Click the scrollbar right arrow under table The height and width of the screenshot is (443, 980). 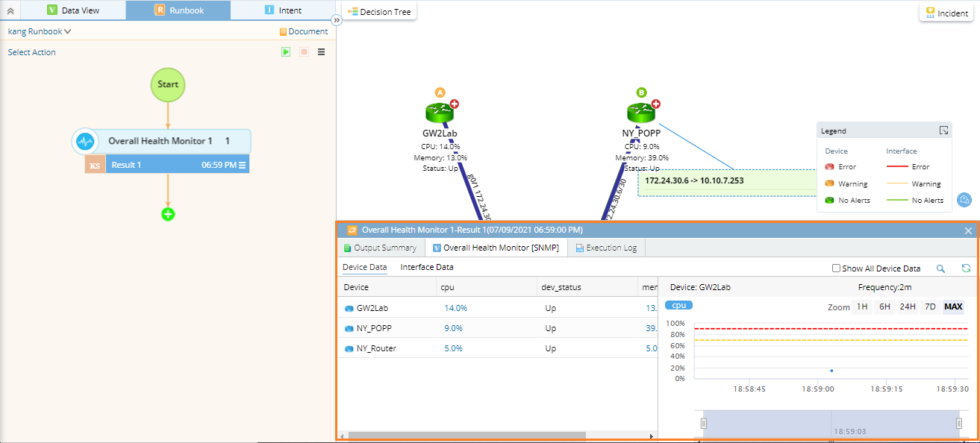pyautogui.click(x=652, y=436)
